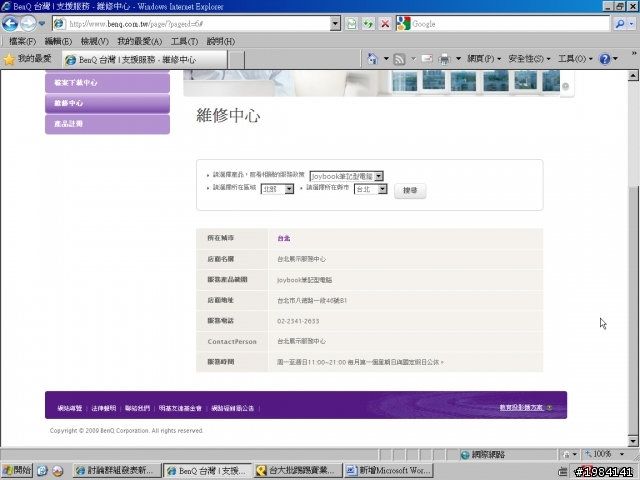Select 維修中心 in the purple sidebar
Image resolution: width=640 pixels, height=480 pixels.
pos(107,103)
